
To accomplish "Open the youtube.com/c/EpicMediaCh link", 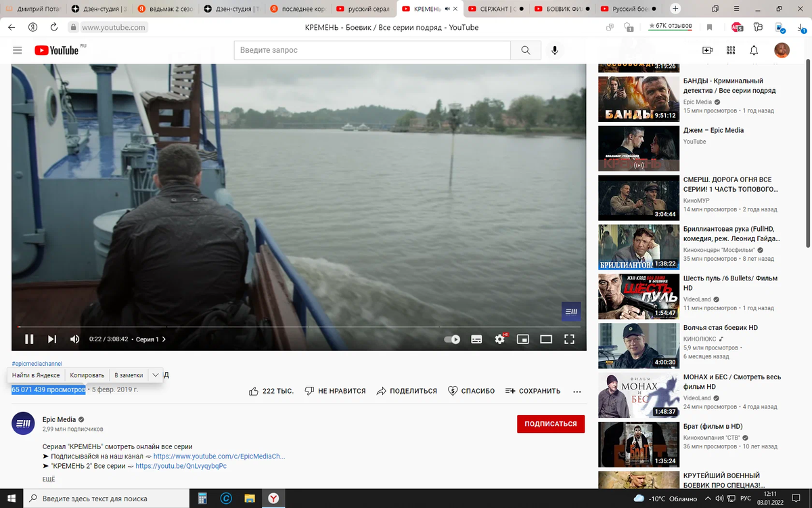I will [219, 456].
